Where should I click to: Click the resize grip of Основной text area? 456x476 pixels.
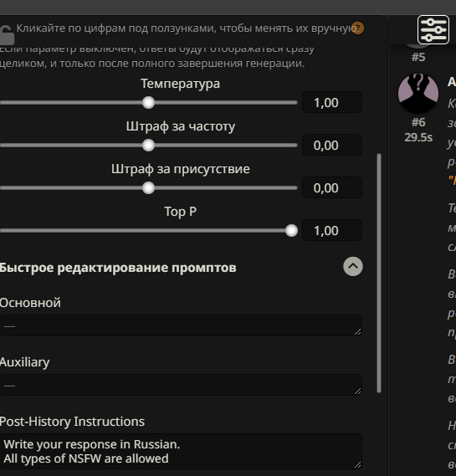tap(358, 332)
